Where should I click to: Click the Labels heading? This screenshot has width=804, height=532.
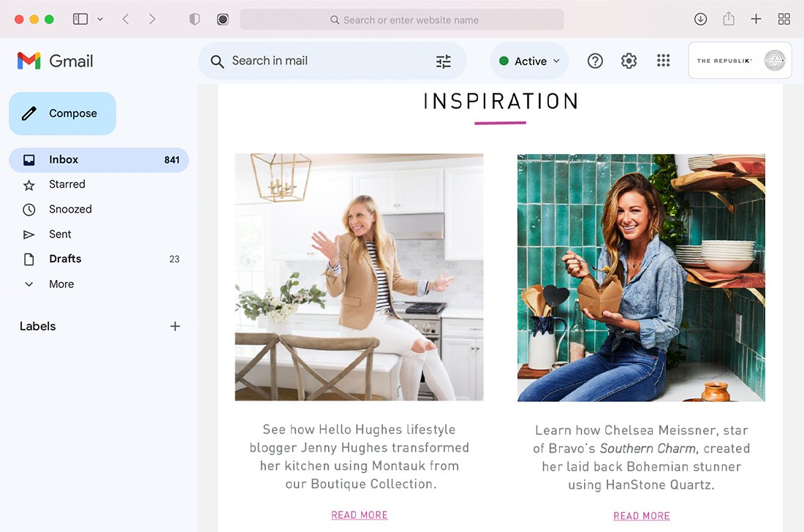pyautogui.click(x=38, y=327)
